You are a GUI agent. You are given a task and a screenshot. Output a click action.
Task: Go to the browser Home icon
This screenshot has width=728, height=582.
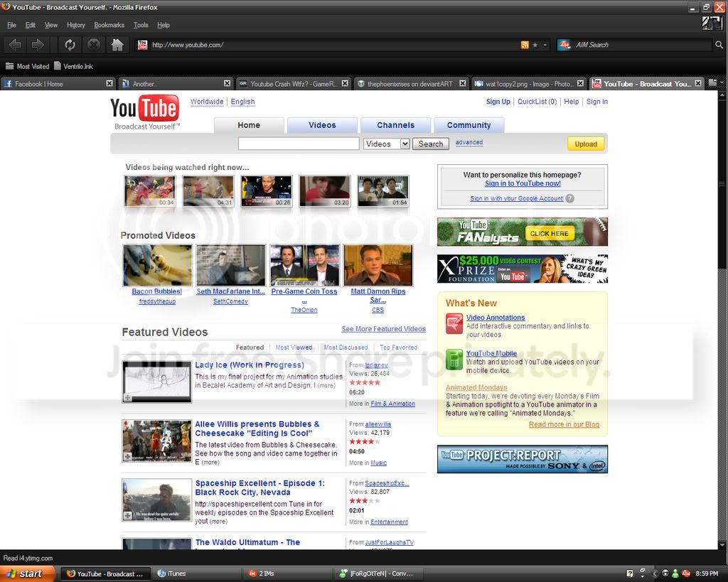pos(117,45)
